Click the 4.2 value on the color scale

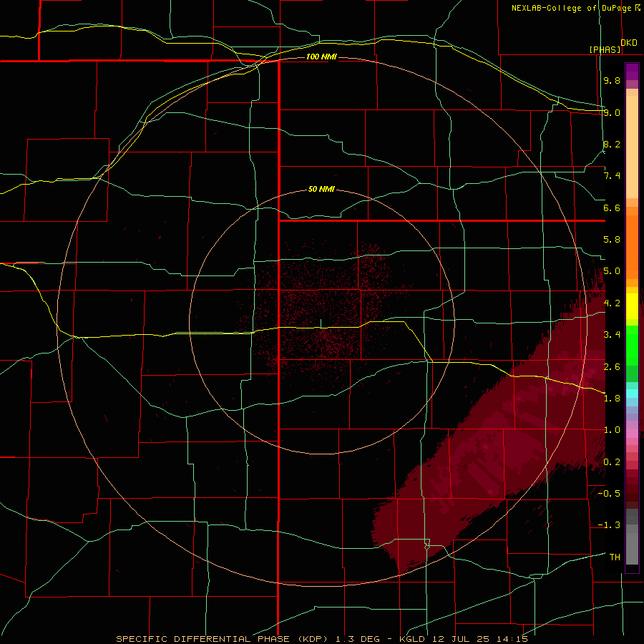612,303
